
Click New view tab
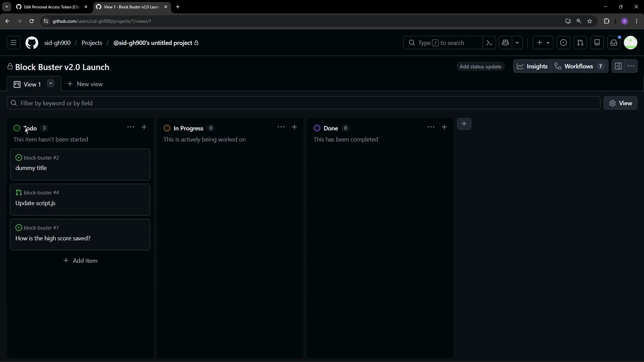(x=85, y=84)
